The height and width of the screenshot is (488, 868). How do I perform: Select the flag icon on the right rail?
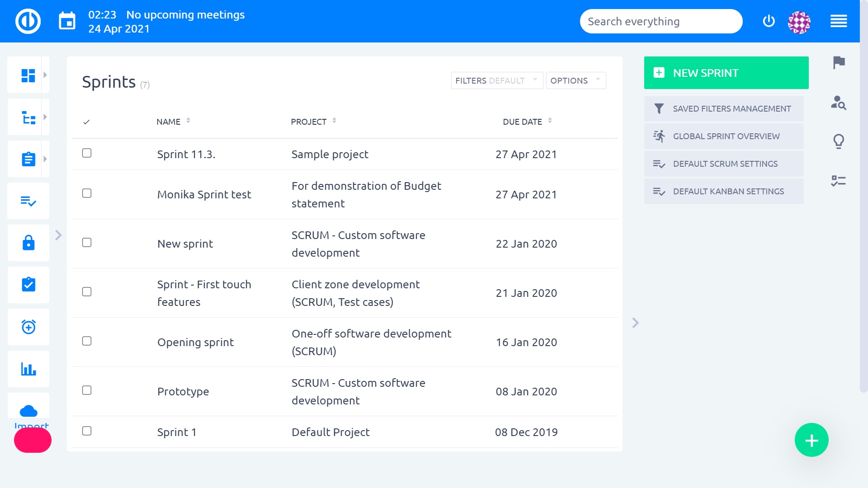(x=839, y=63)
